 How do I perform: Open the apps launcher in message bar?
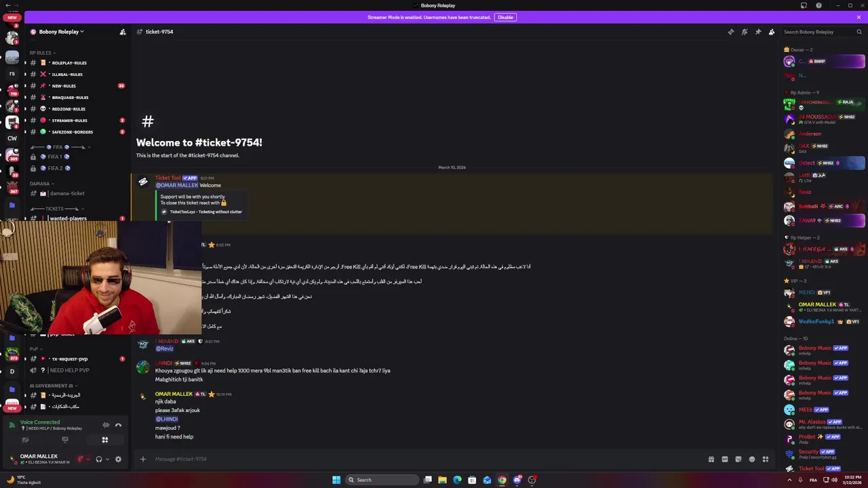click(x=766, y=459)
